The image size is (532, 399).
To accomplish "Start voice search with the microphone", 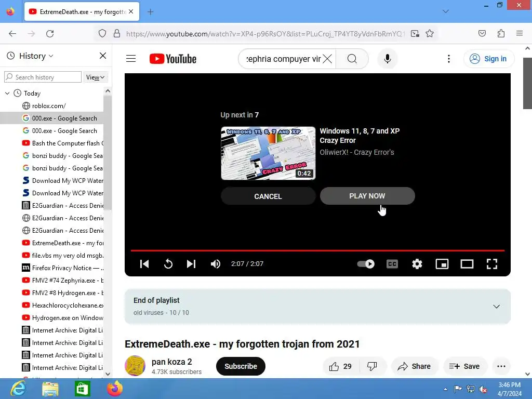I will (x=387, y=59).
